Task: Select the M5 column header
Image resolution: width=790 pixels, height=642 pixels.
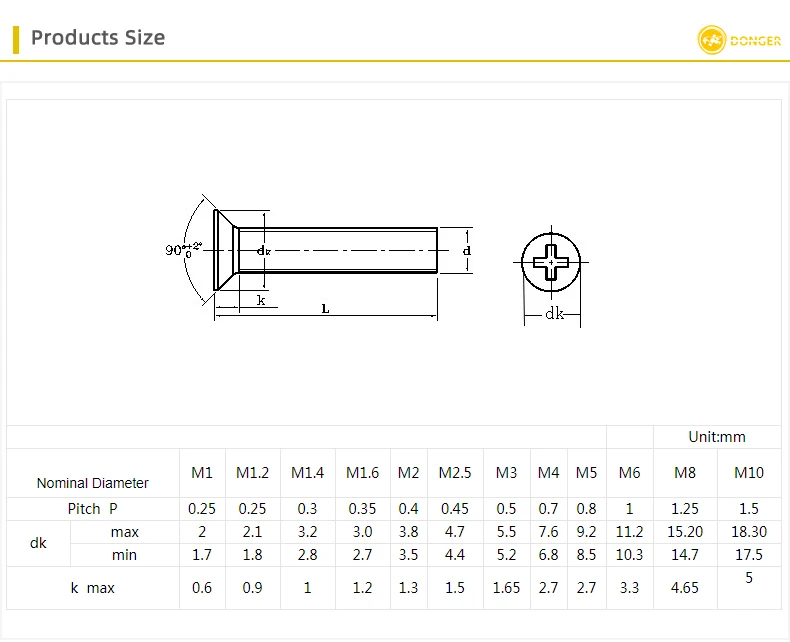Action: (x=586, y=473)
